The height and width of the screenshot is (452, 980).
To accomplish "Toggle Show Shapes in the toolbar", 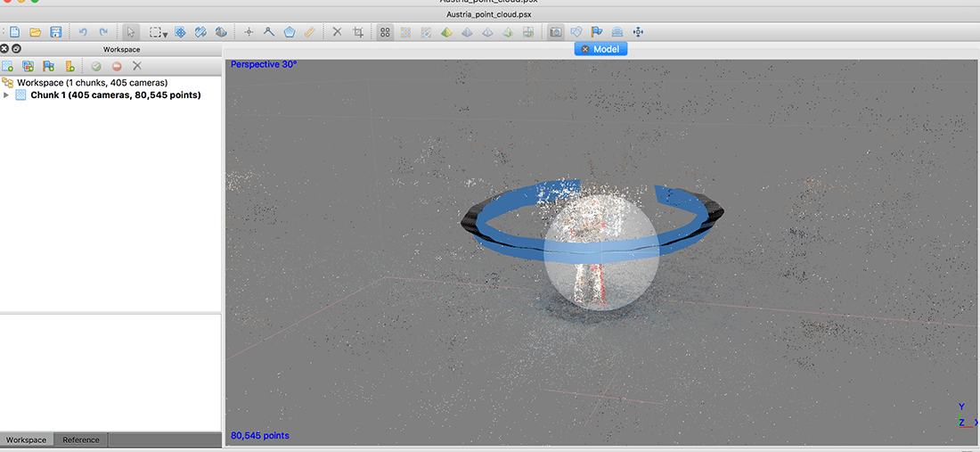I will [576, 32].
